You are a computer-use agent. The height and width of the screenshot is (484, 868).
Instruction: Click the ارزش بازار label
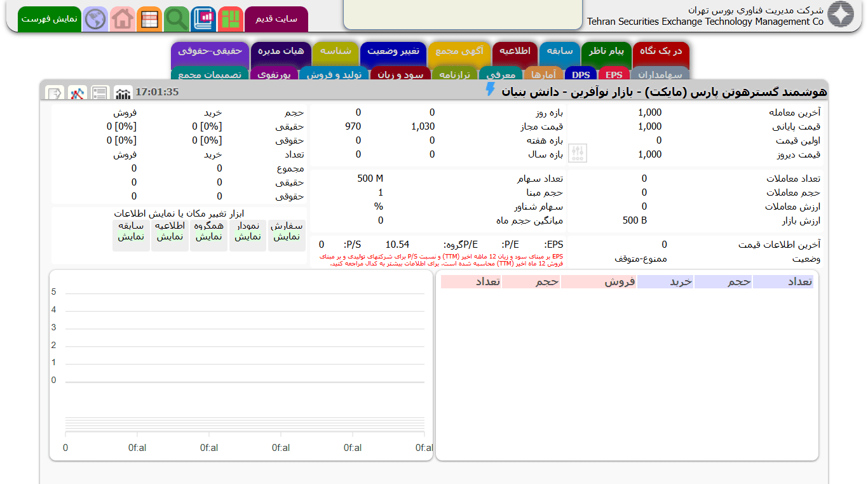(x=801, y=220)
